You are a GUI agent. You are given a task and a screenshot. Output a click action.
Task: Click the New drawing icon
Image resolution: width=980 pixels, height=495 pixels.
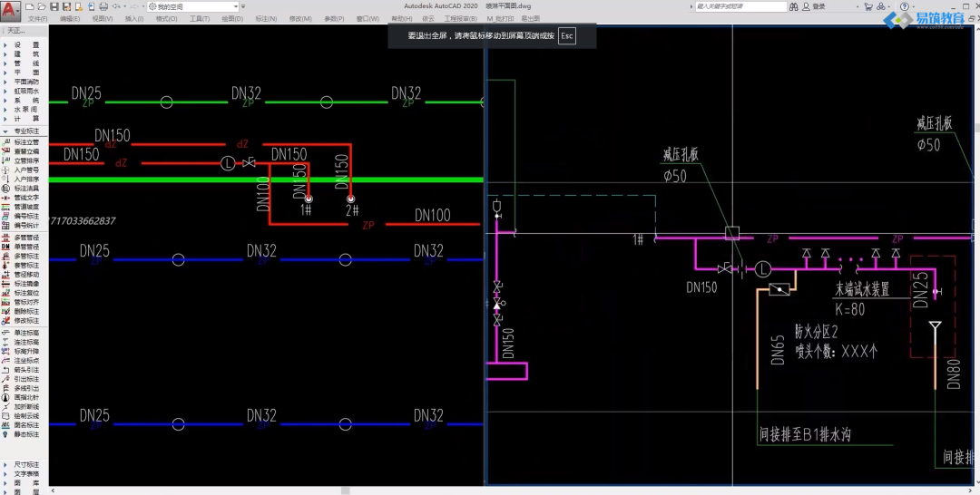pyautogui.click(x=29, y=6)
